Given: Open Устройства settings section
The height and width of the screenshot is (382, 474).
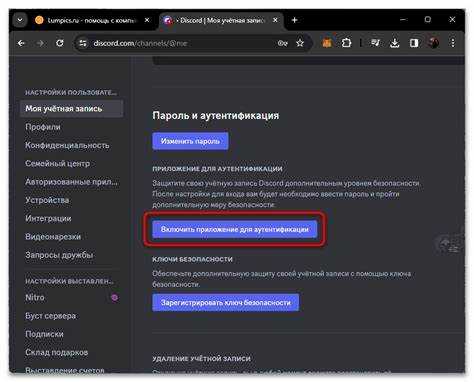Looking at the screenshot, I should [x=47, y=200].
